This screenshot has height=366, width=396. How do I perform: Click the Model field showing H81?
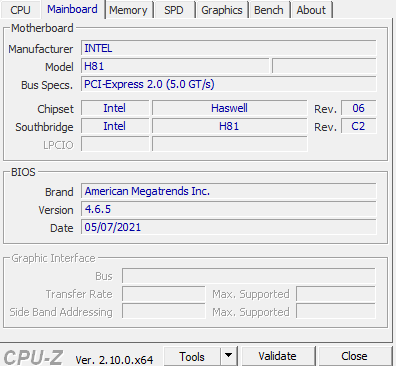(175, 66)
